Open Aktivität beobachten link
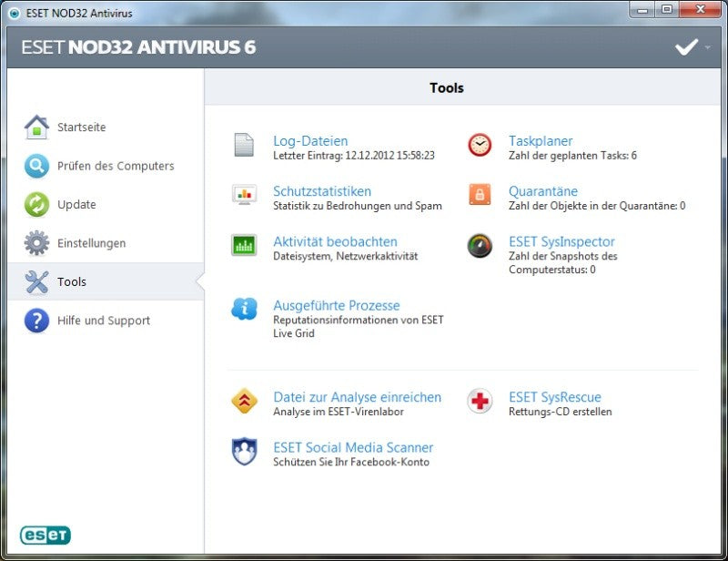The width and height of the screenshot is (728, 561). 335,241
